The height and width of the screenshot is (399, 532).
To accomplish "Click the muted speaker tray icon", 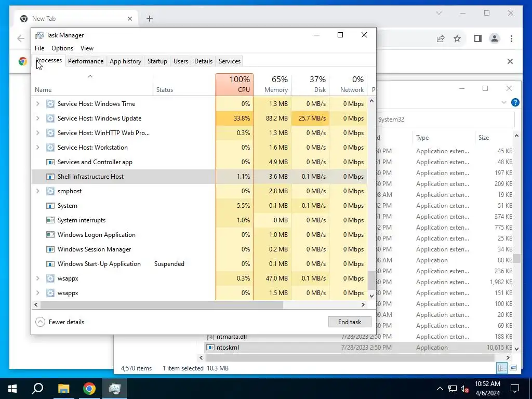I will coord(465,389).
